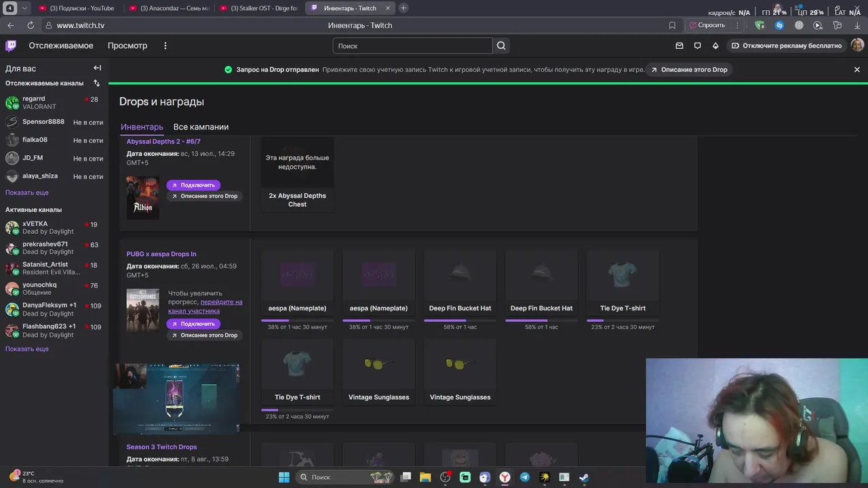Show more followed channels

(x=27, y=192)
